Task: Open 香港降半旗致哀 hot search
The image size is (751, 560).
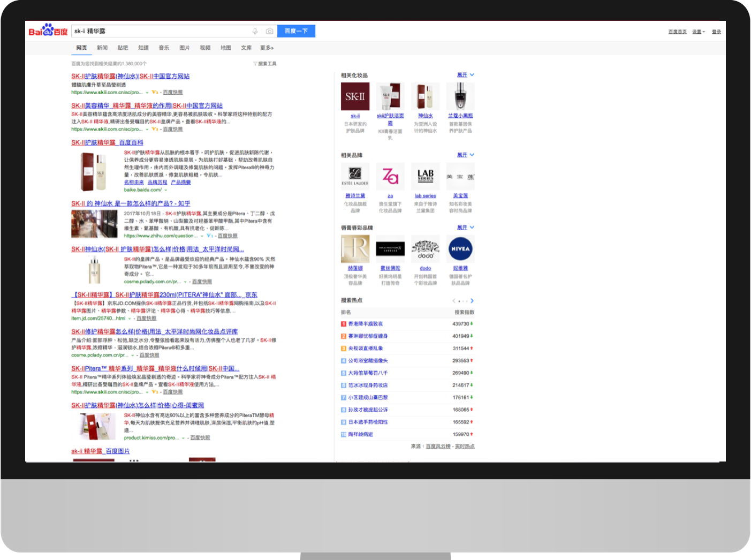Action: [366, 324]
